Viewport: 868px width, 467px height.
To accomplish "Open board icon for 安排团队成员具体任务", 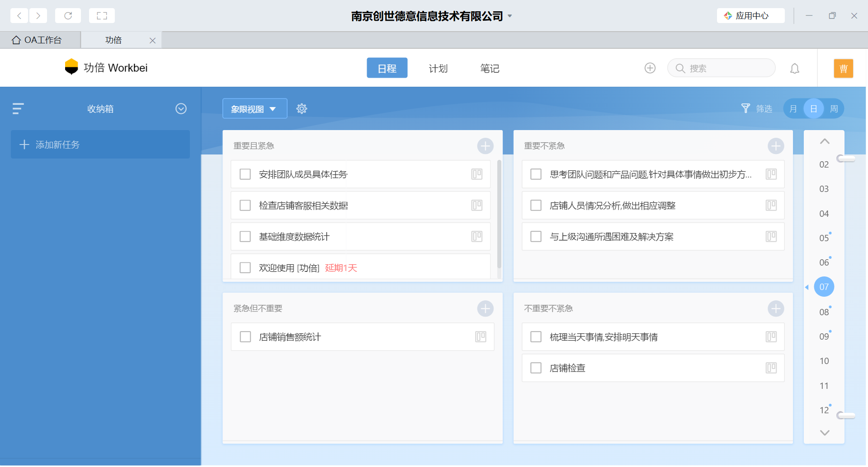I will point(476,174).
